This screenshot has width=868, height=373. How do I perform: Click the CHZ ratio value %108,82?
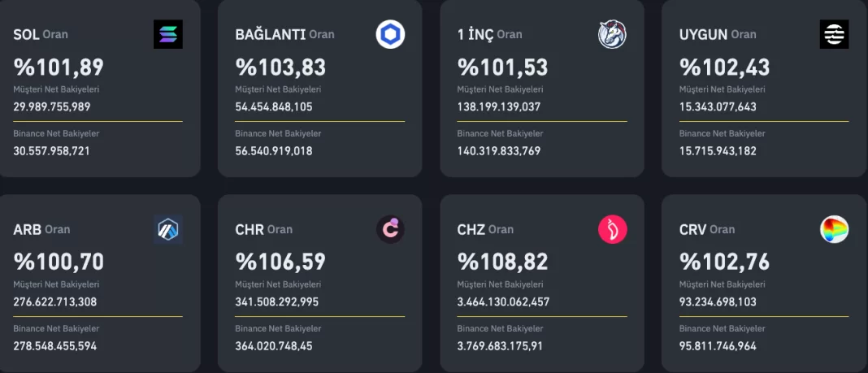point(502,262)
